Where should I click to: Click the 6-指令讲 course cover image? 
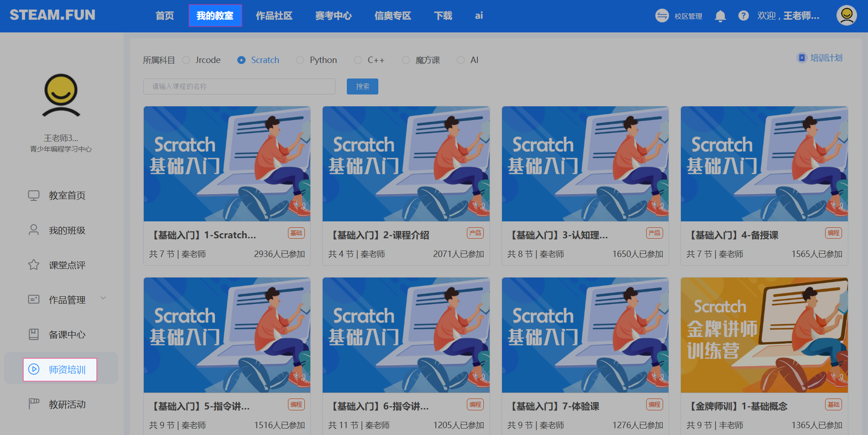coord(406,335)
